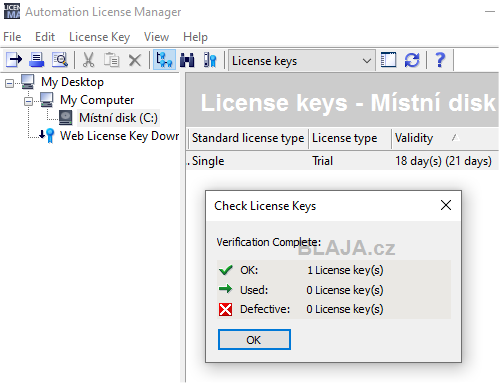Click the Paste clipboard icon
Screen dimensions: 499x383
coord(111,60)
